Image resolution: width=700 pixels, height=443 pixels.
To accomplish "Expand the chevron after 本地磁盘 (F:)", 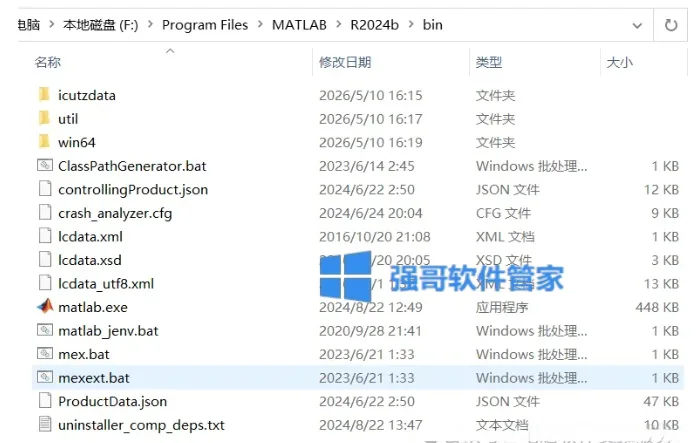I will tap(150, 25).
